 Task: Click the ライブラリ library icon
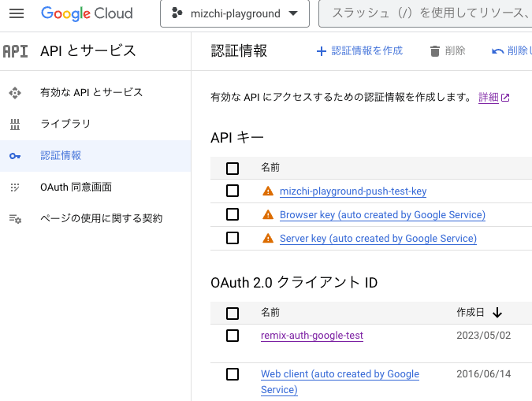pyautogui.click(x=15, y=124)
